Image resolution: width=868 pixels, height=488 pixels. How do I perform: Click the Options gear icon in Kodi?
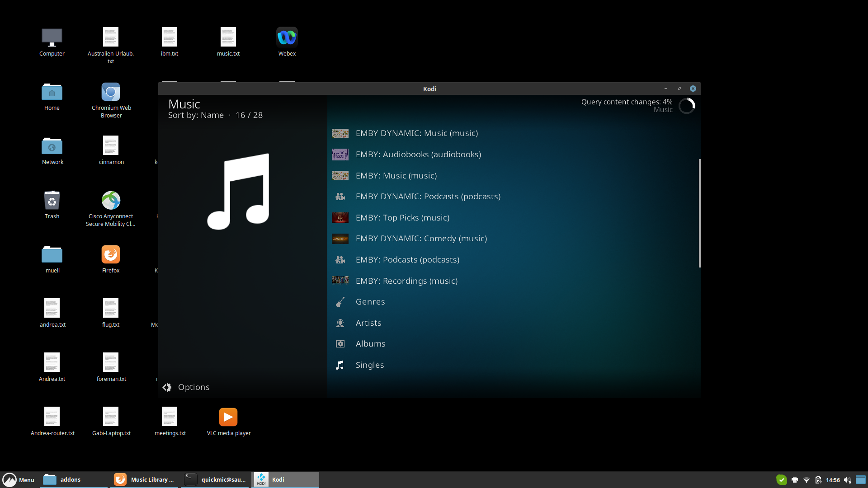pos(167,387)
